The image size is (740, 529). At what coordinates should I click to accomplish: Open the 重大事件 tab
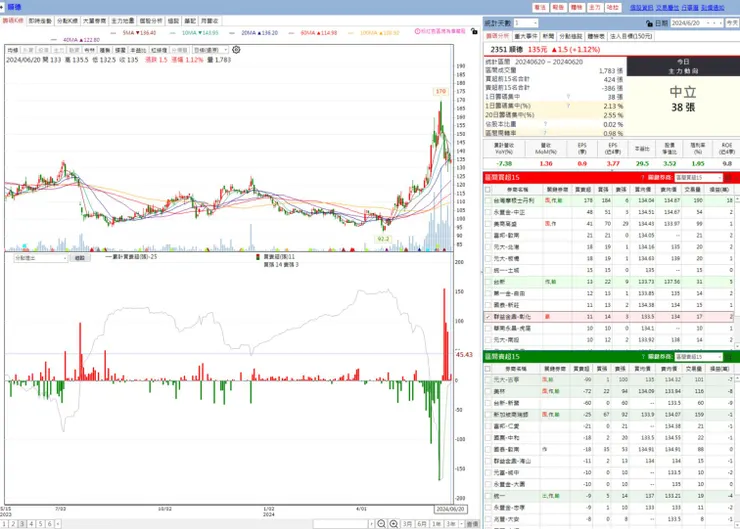point(525,36)
